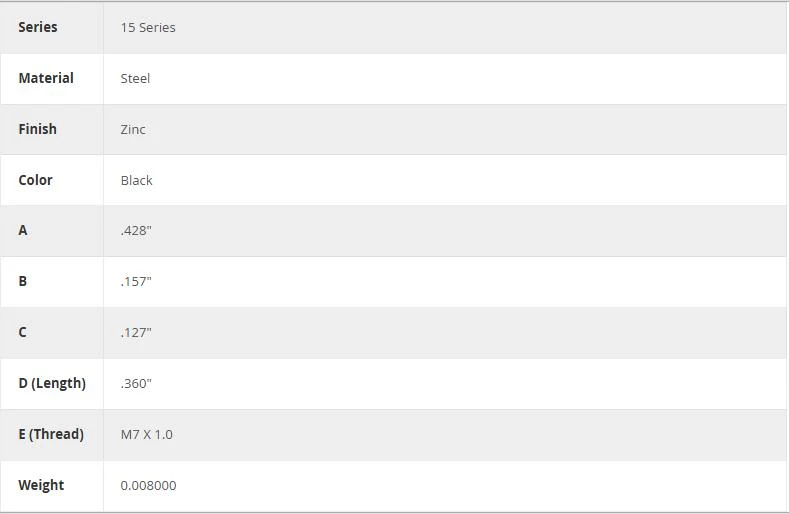Select the Black color value

[136, 180]
